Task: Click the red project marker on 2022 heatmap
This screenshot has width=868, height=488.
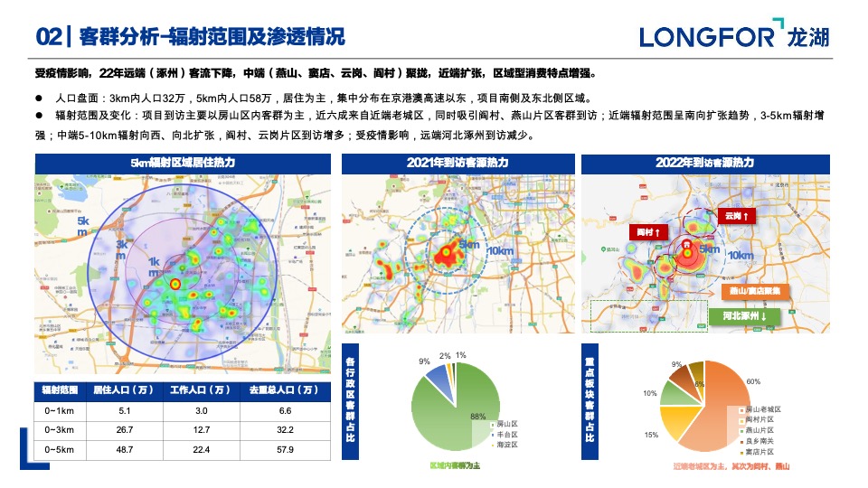Action: [x=687, y=252]
